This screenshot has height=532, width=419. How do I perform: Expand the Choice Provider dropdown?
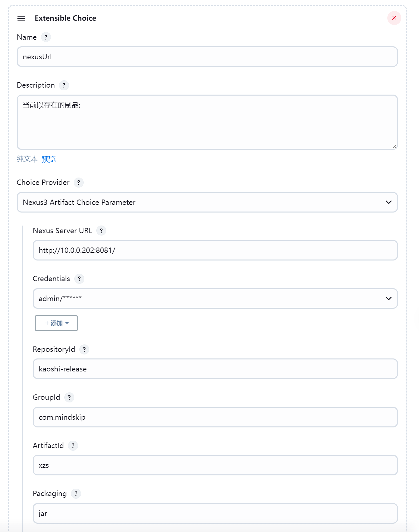[207, 202]
